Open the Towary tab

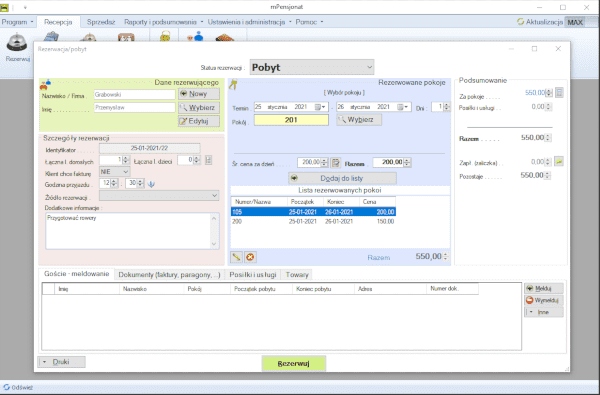297,274
